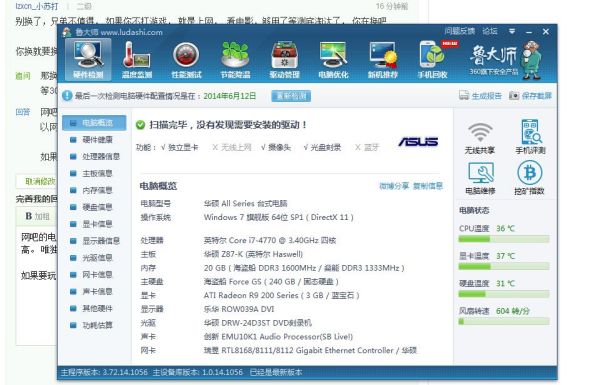This screenshot has height=385, width=600.
Task: Open the 手机回收 phone recycling tool
Action: [432, 60]
